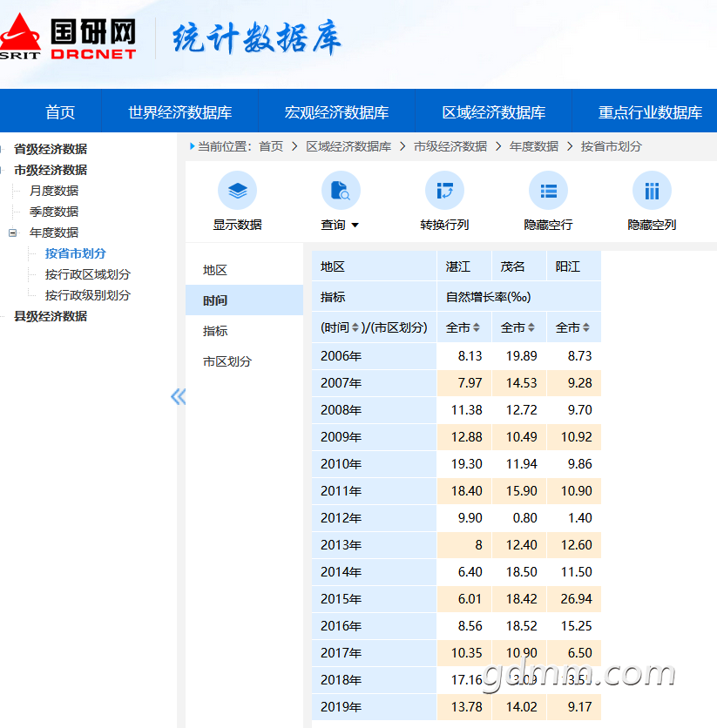The height and width of the screenshot is (728, 717).
Task: Open 首页 in navigation bar
Action: (x=60, y=111)
